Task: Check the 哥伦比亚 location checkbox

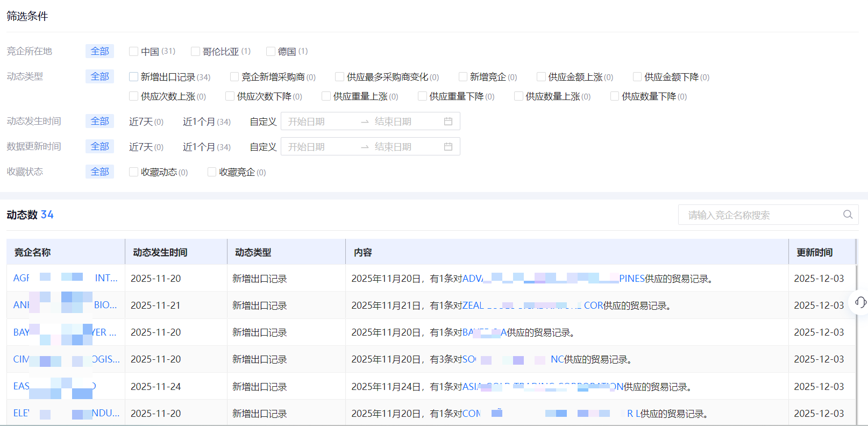Action: 195,52
